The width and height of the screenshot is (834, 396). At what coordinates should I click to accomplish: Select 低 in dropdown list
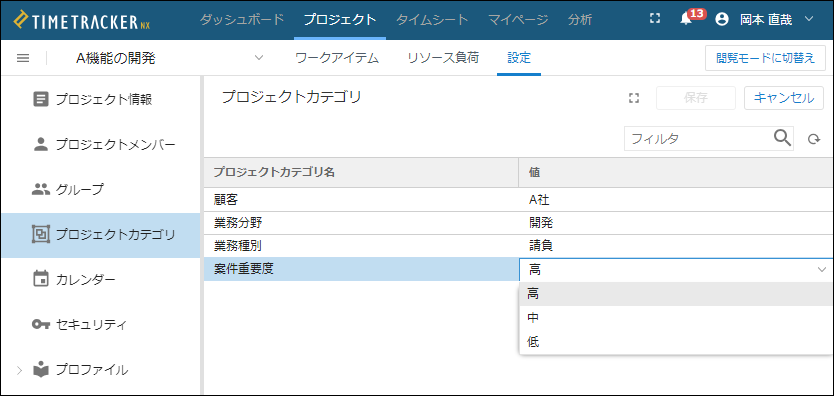tap(676, 342)
